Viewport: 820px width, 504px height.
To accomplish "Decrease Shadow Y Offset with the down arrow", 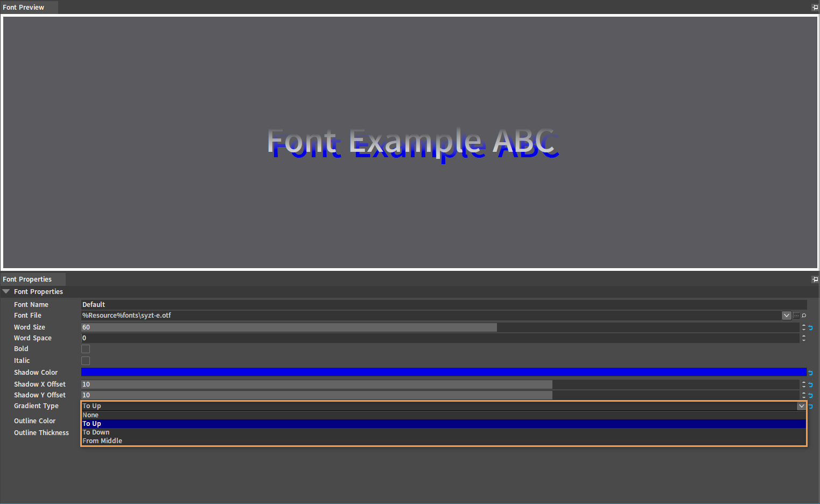I will [804, 397].
